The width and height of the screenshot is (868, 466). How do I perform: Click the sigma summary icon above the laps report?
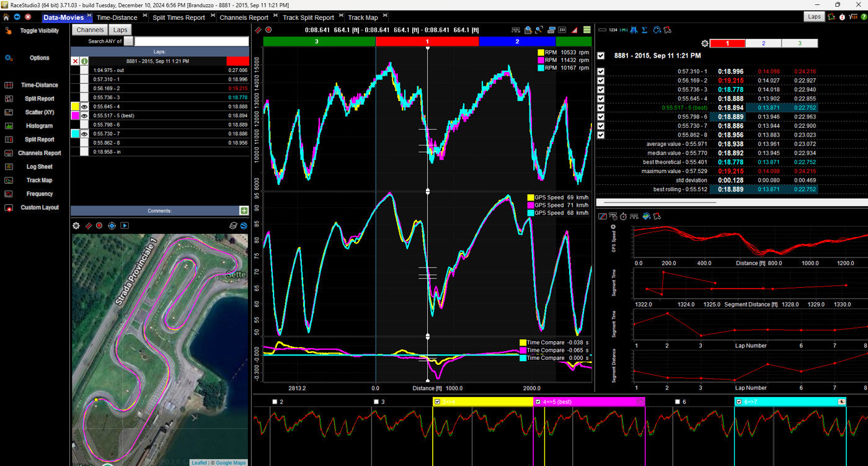tap(645, 30)
